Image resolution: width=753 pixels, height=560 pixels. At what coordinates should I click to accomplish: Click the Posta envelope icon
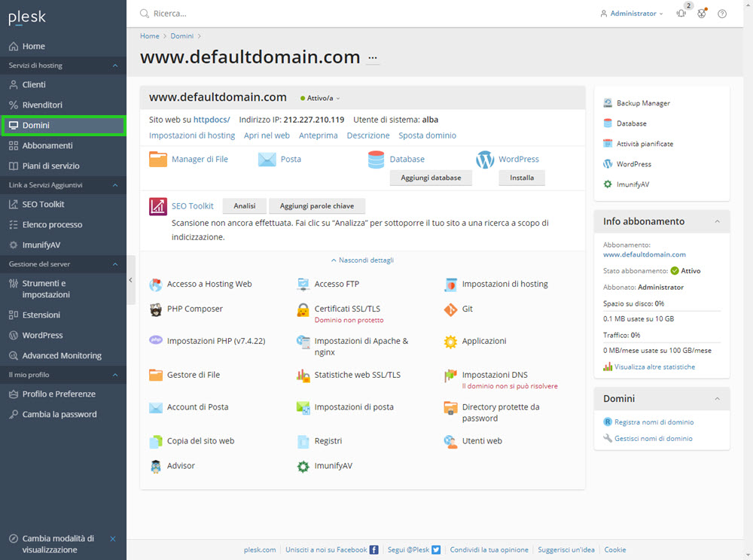click(x=267, y=160)
